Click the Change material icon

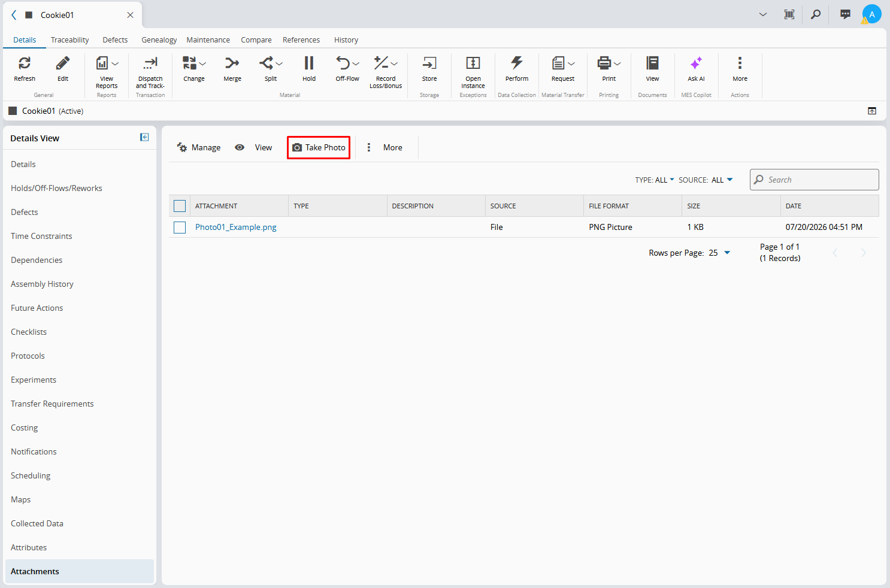click(x=190, y=63)
